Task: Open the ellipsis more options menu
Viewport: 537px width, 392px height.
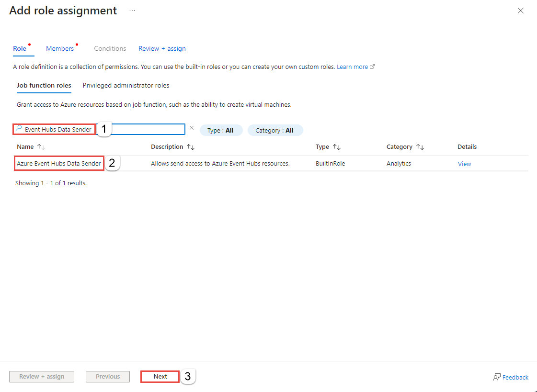Action: point(132,11)
